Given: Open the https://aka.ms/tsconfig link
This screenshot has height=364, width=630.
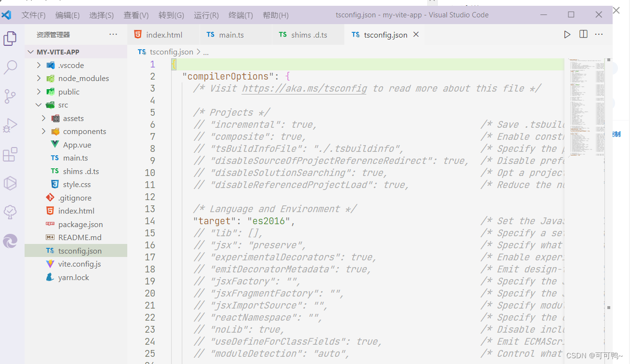Looking at the screenshot, I should point(304,88).
